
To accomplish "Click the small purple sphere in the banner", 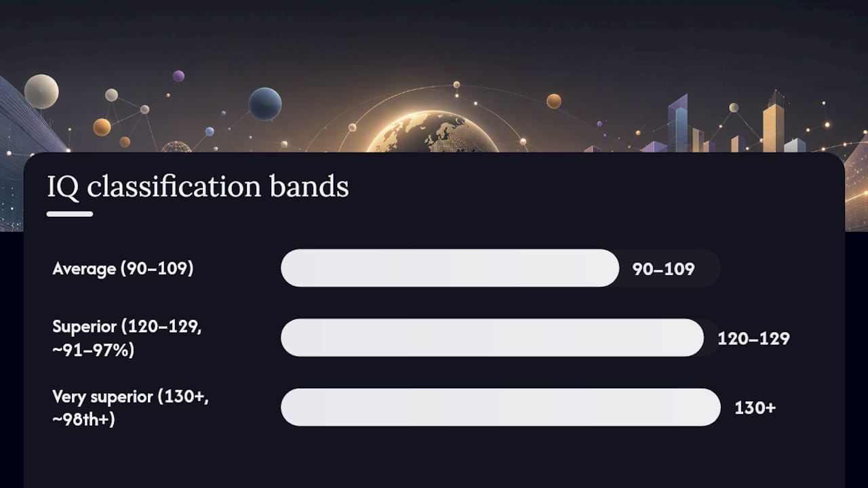I will [x=178, y=76].
